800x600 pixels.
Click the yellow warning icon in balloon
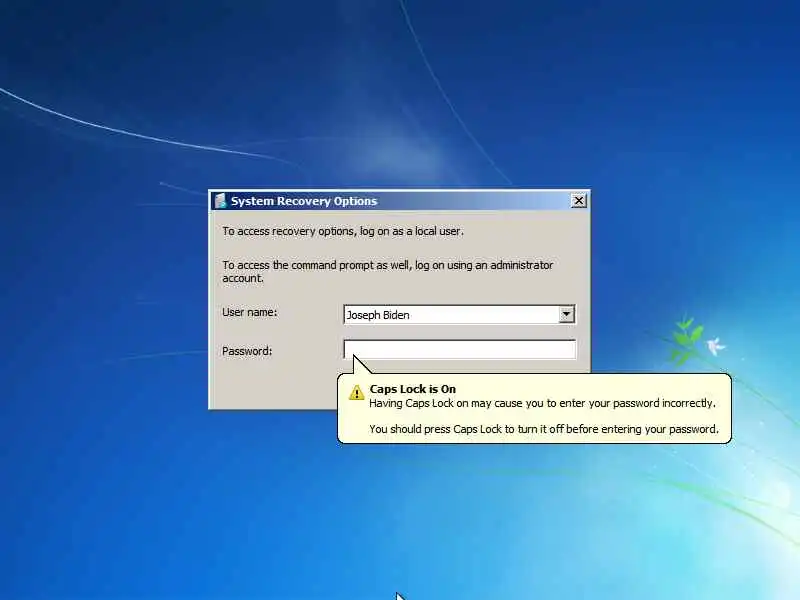[x=356, y=392]
